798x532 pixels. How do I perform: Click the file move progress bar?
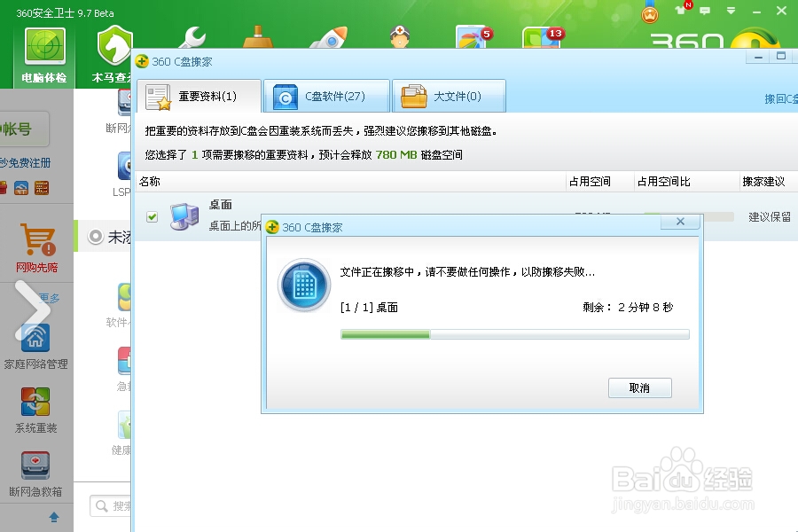tap(514, 334)
